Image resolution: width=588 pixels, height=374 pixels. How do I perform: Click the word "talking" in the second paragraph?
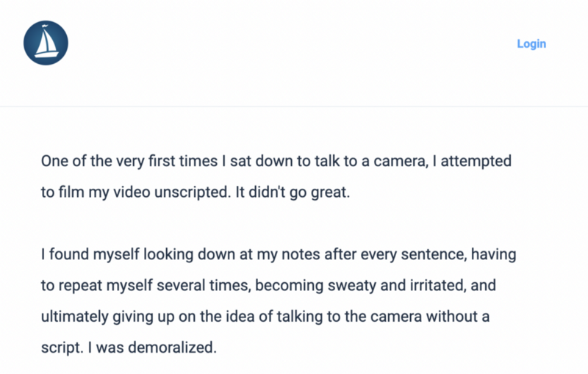(300, 317)
